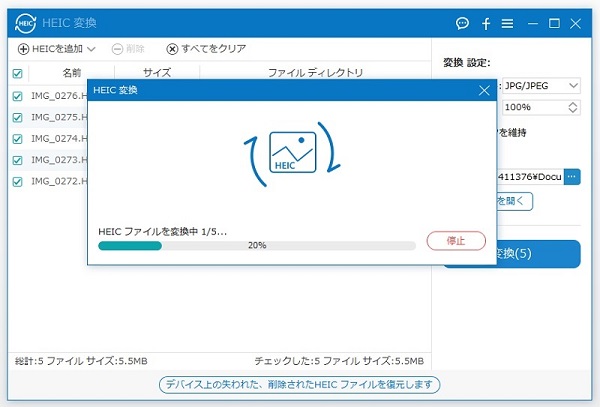Click the recover deleted HEIC files link

(x=299, y=384)
